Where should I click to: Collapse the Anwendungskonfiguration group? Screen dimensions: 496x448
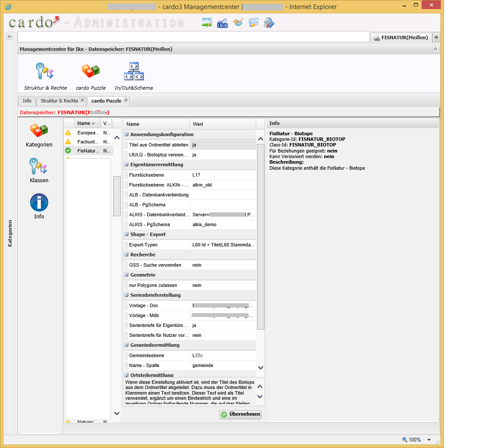tap(127, 134)
